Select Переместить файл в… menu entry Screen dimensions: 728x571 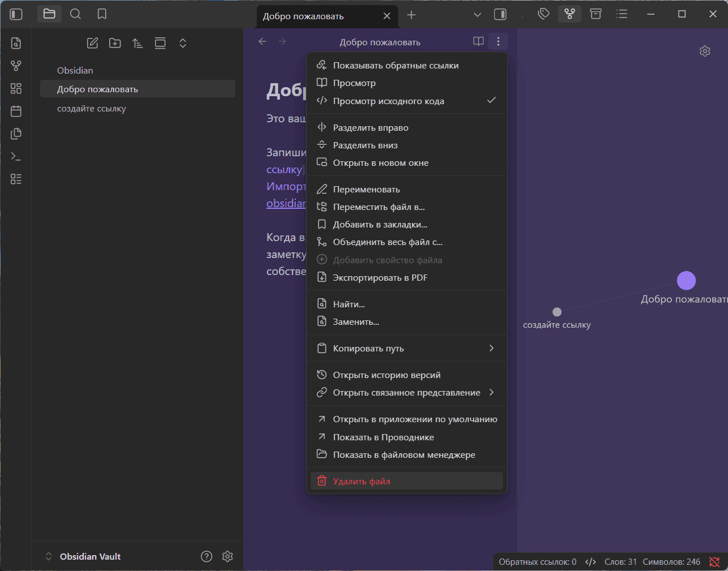pos(407,207)
